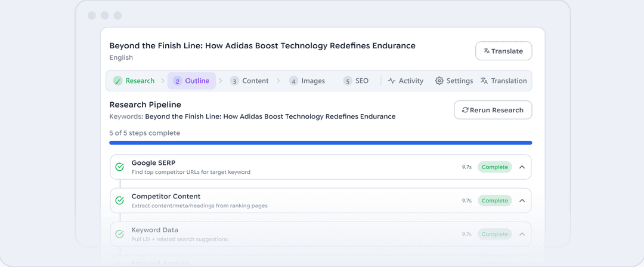Viewport: 644px width, 267px height.
Task: Collapse the Keyword Data step
Action: (x=522, y=234)
